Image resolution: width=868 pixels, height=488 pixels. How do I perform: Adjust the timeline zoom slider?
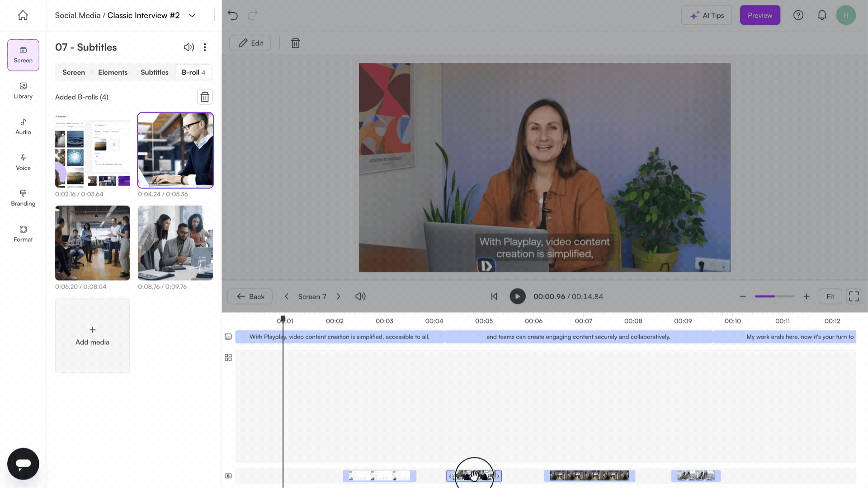click(774, 296)
